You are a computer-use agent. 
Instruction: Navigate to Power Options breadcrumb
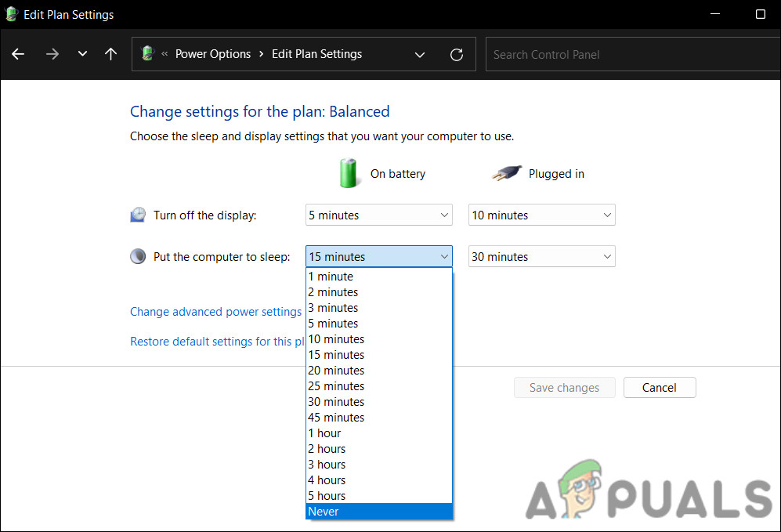(x=213, y=54)
